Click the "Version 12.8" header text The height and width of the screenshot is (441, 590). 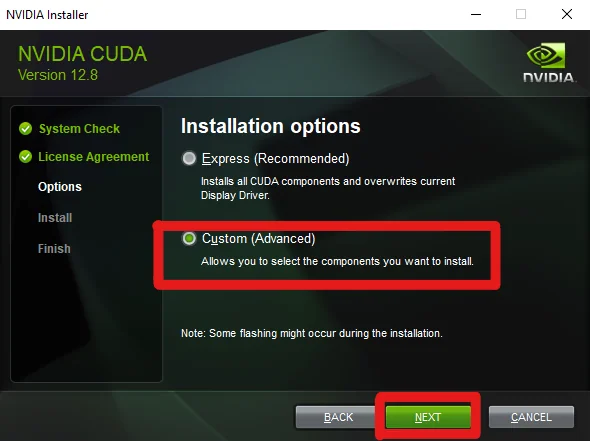(x=58, y=75)
